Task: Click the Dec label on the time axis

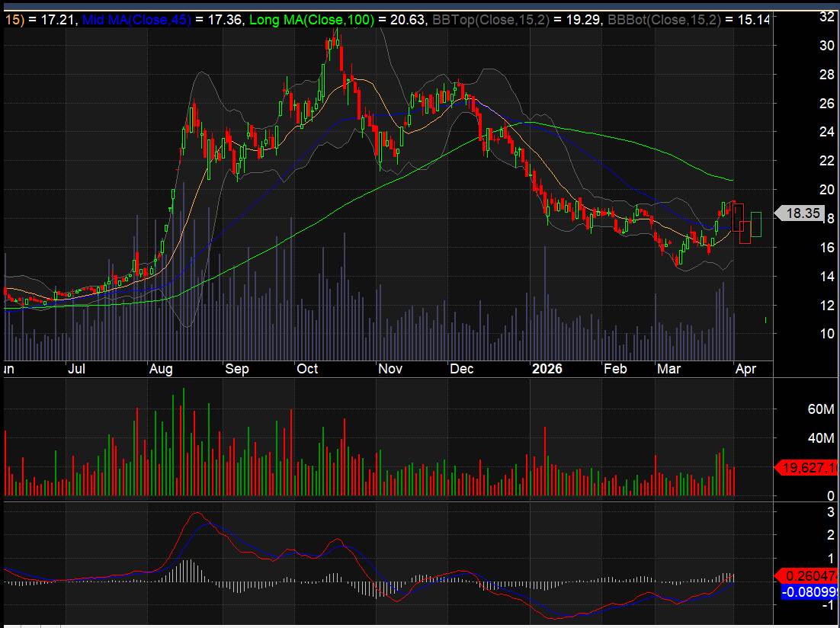Action: [x=462, y=369]
